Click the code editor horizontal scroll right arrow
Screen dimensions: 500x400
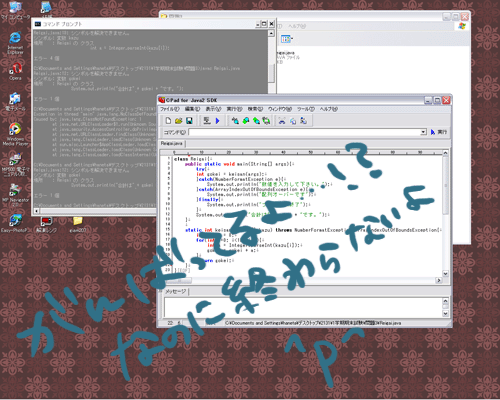[x=439, y=280]
